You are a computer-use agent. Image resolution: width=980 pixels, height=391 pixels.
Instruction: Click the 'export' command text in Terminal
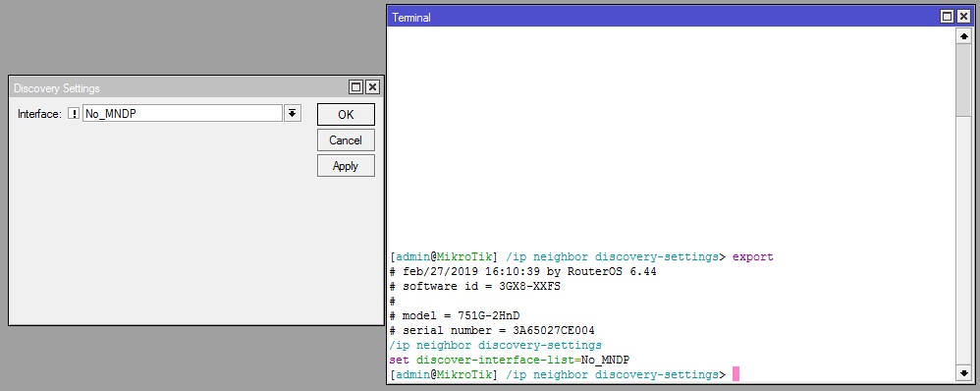click(x=752, y=257)
